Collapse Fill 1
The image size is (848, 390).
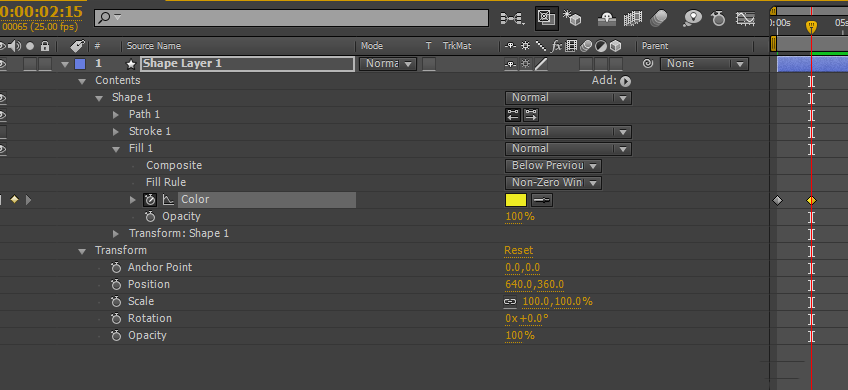click(116, 149)
